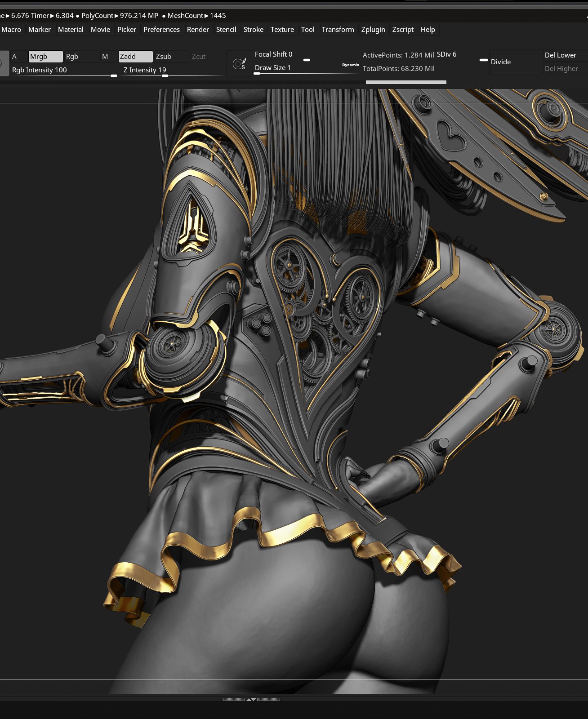Click the bottom shelf divider arrows
The image size is (588, 719).
pos(251,700)
